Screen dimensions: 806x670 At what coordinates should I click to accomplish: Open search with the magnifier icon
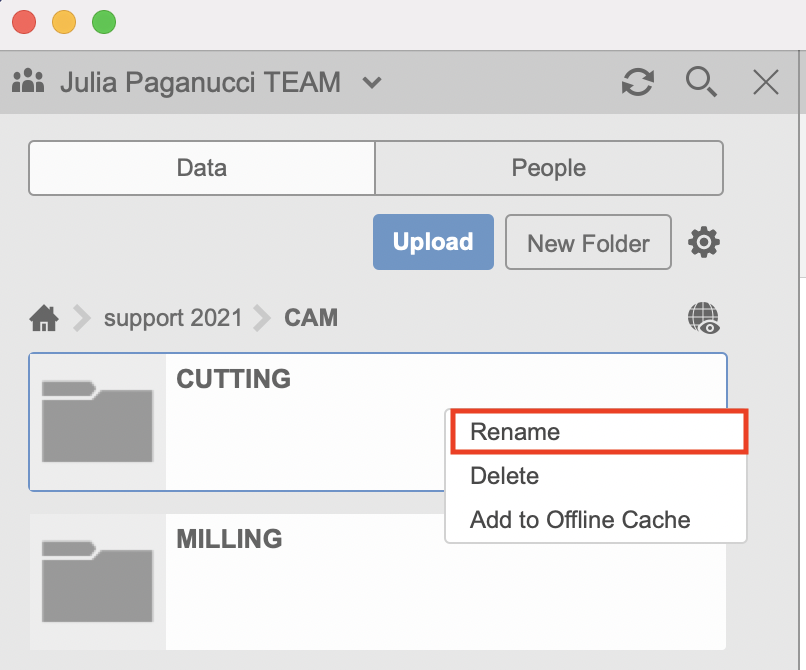click(701, 82)
